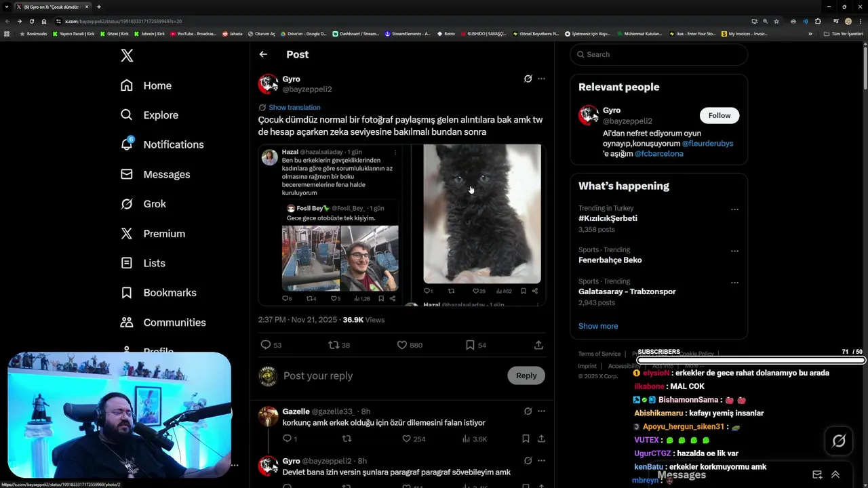Bookmark Gazelle's reply
Screen dimensions: 868x488
coord(526,439)
